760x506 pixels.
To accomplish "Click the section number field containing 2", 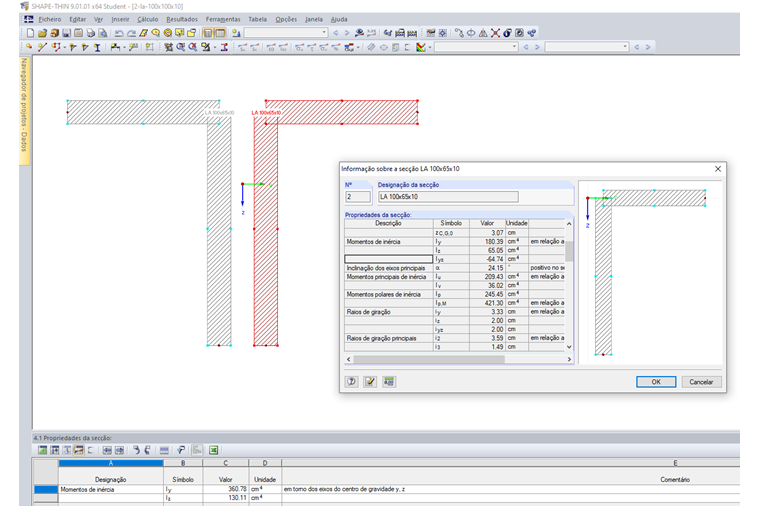I will [x=358, y=197].
